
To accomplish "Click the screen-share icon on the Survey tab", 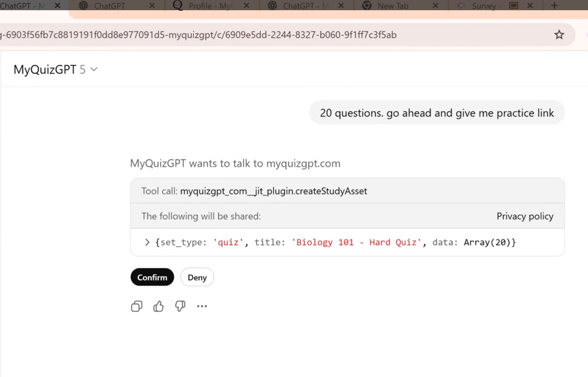I will 513,5.
